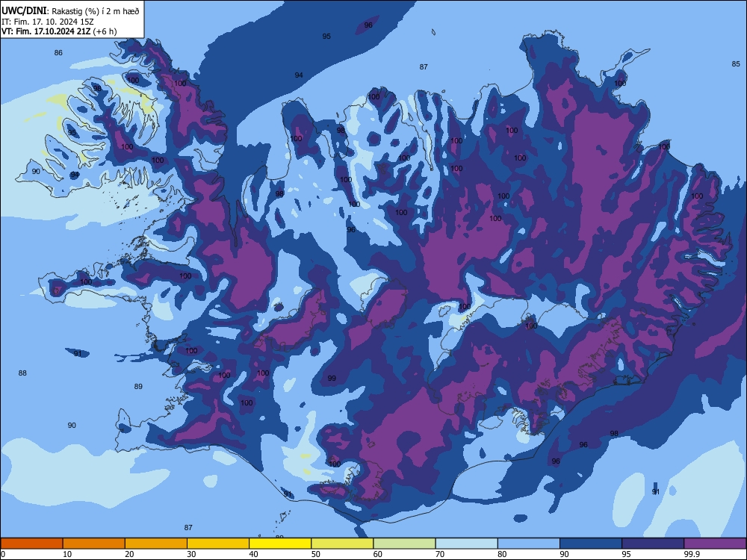
Task: Click the 'VT: Fim. 17.10.2024 21Z (+6 h)' line
Action: click(59, 31)
